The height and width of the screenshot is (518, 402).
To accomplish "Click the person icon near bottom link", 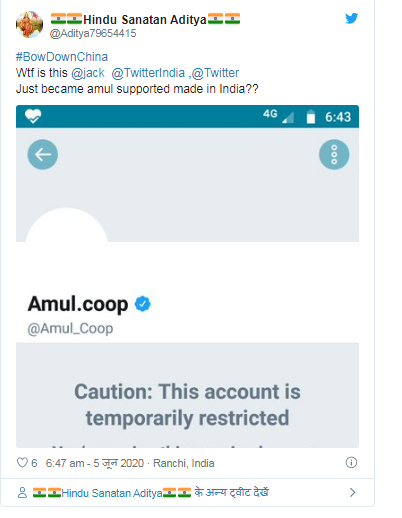I will tap(22, 492).
